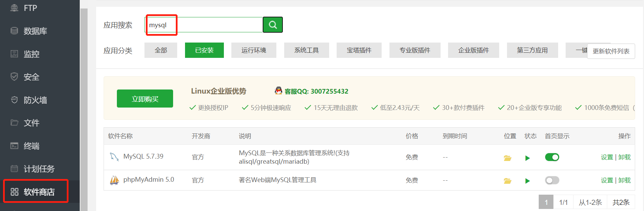Enable phpMyAdmin homepage display toggle
This screenshot has width=644, height=211.
click(552, 180)
